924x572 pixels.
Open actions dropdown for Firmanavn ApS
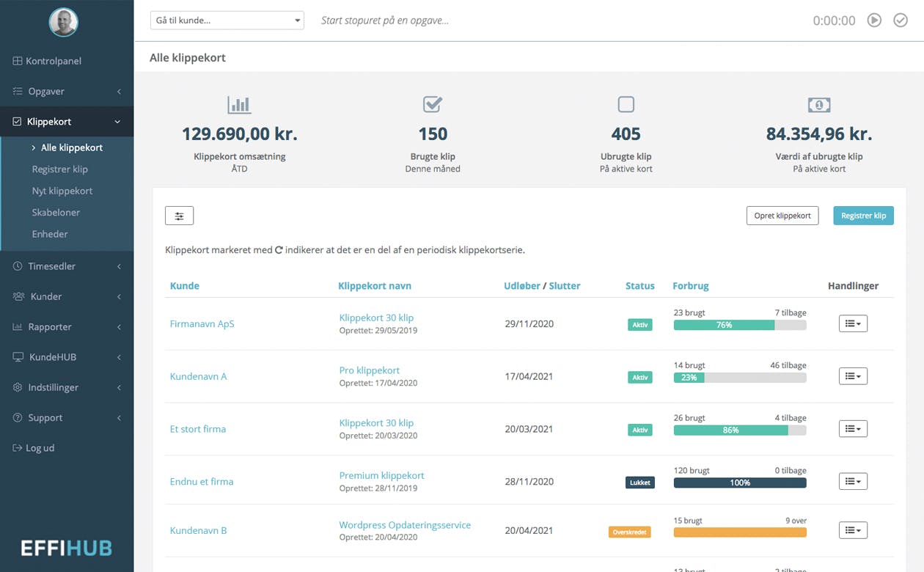853,323
